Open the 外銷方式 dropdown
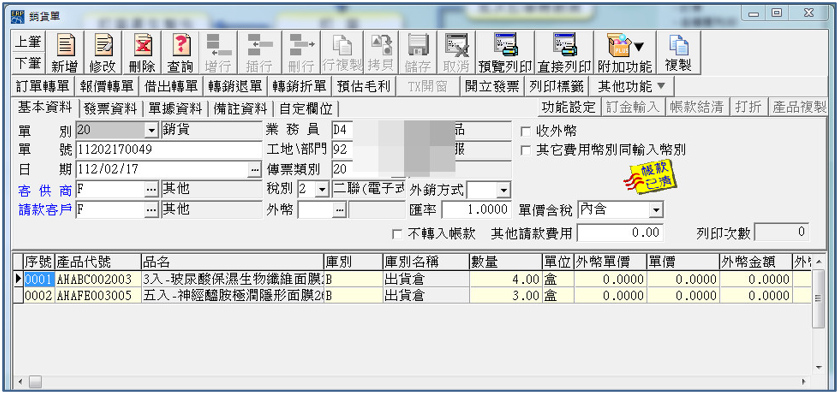This screenshot has height=394, width=840. (503, 190)
